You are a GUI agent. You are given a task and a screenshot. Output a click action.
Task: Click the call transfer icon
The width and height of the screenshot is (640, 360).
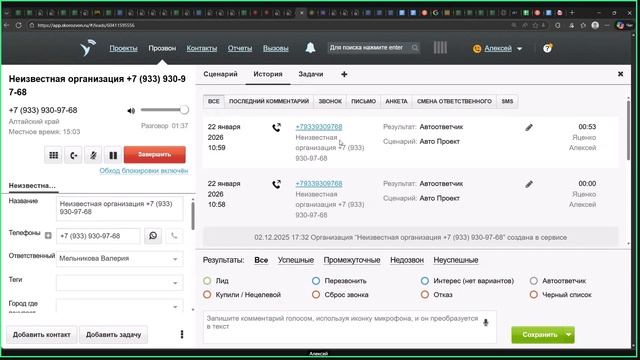click(x=73, y=155)
